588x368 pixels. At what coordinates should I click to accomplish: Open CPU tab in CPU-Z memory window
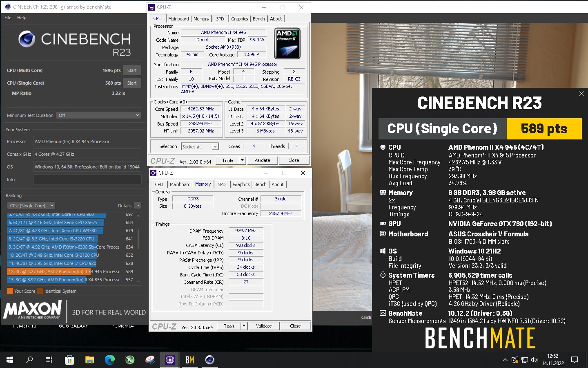coord(159,184)
